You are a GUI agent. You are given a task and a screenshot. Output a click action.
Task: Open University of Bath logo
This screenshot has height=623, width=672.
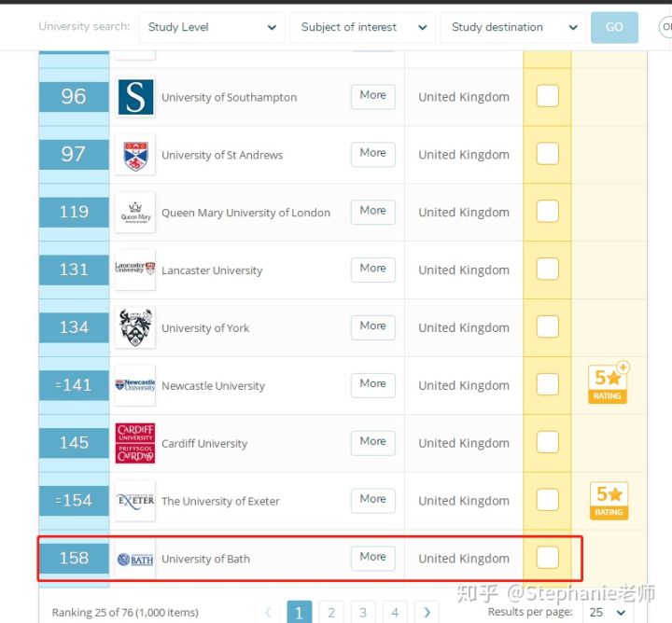pyautogui.click(x=135, y=560)
